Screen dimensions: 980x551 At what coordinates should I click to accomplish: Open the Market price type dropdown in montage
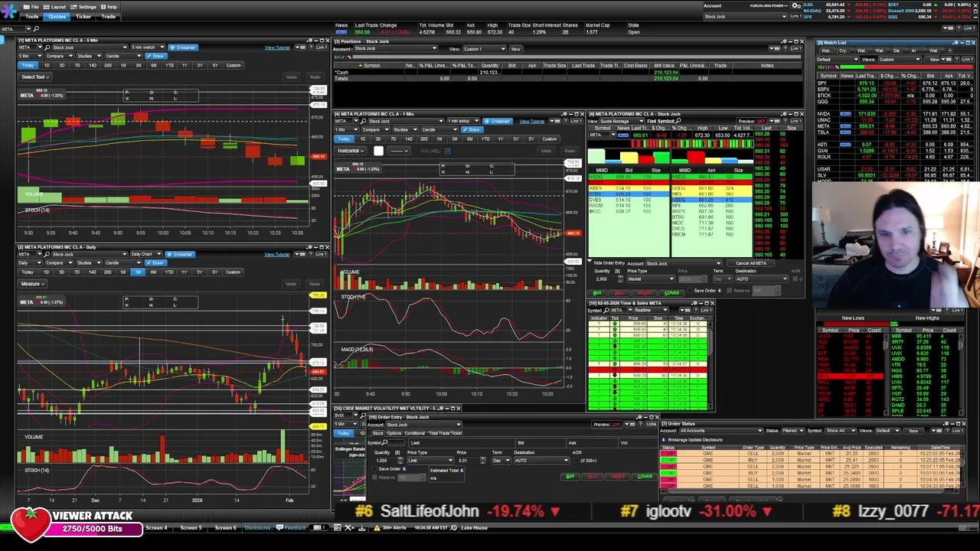tap(651, 279)
